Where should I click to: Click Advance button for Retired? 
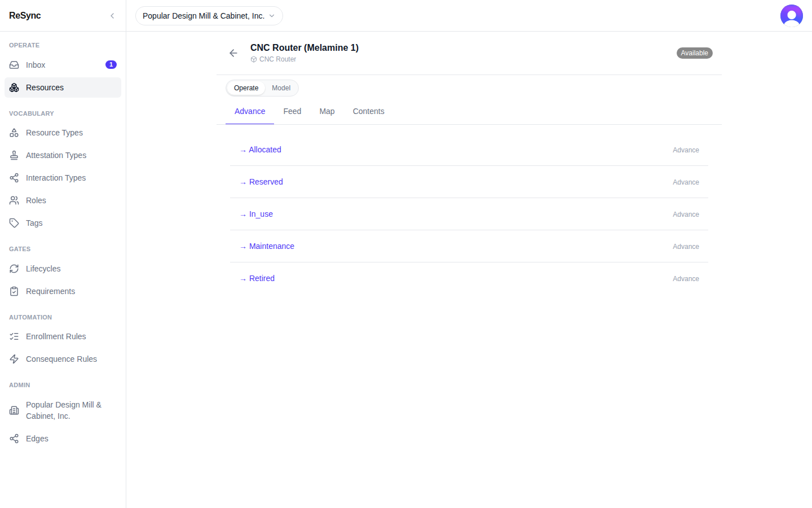point(686,279)
